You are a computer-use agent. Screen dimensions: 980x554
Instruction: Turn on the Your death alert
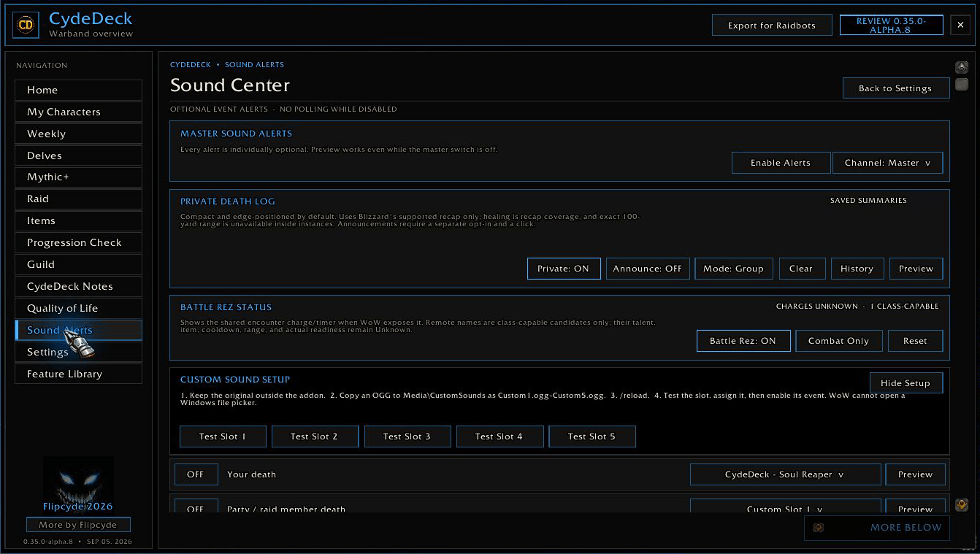(x=196, y=474)
